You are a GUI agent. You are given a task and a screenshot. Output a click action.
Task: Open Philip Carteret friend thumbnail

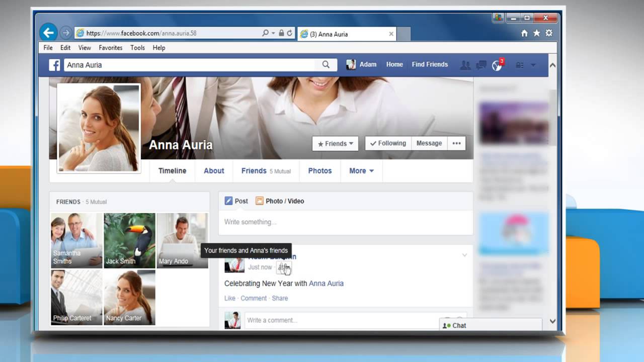(76, 297)
